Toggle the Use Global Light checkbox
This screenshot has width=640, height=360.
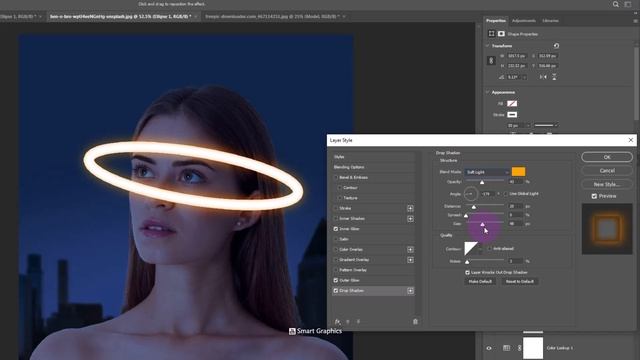(506, 193)
